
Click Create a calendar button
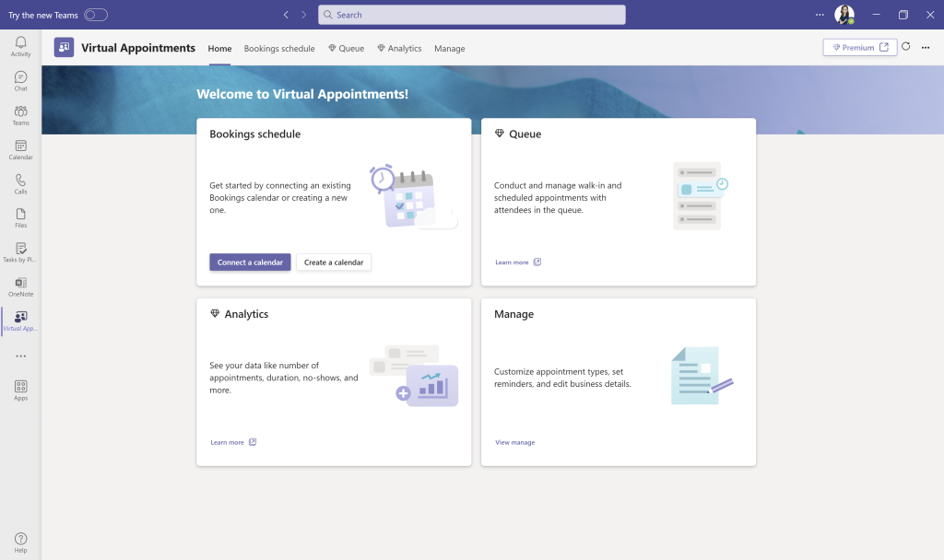point(334,262)
